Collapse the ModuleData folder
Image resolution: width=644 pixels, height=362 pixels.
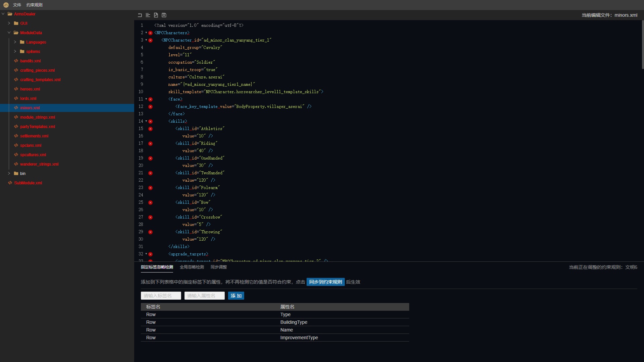pyautogui.click(x=9, y=33)
